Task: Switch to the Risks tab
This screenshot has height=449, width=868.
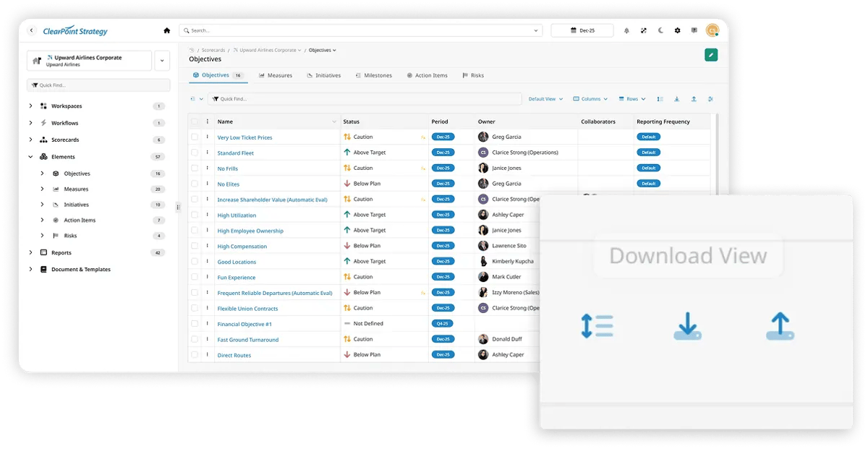Action: pyautogui.click(x=473, y=75)
